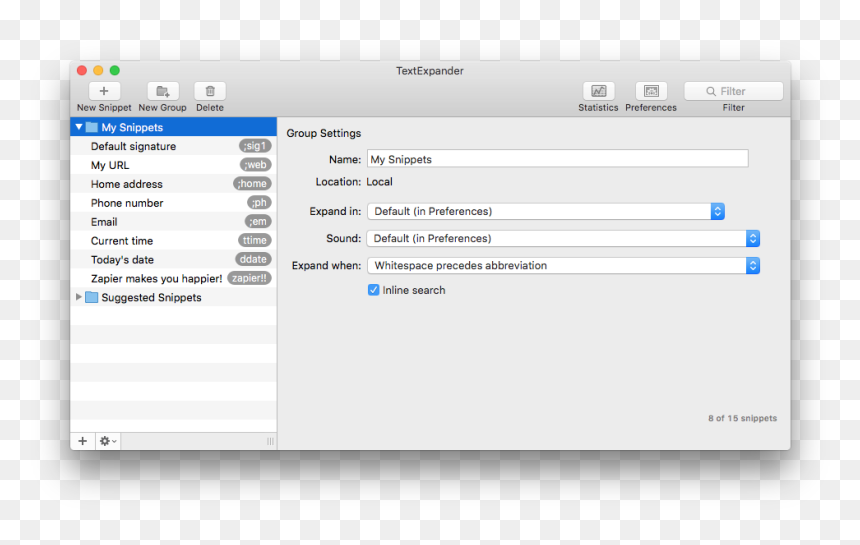Click the group Name text field
This screenshot has height=545, width=860.
pyautogui.click(x=557, y=159)
